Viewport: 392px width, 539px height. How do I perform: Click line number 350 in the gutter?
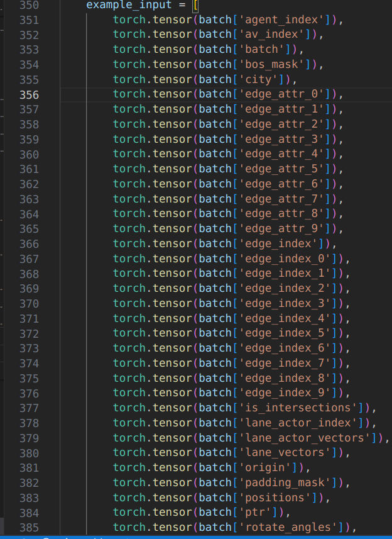(x=29, y=5)
